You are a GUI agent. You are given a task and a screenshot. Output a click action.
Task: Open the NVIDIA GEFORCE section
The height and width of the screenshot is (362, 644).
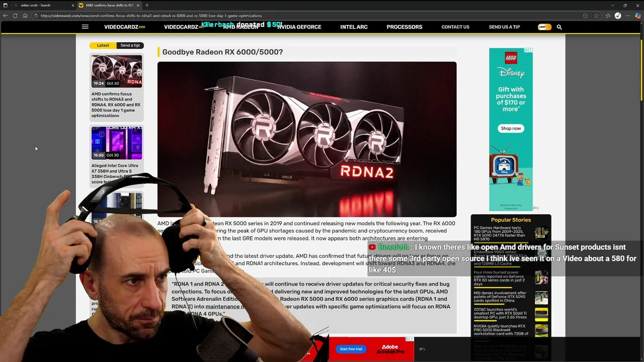pyautogui.click(x=299, y=27)
